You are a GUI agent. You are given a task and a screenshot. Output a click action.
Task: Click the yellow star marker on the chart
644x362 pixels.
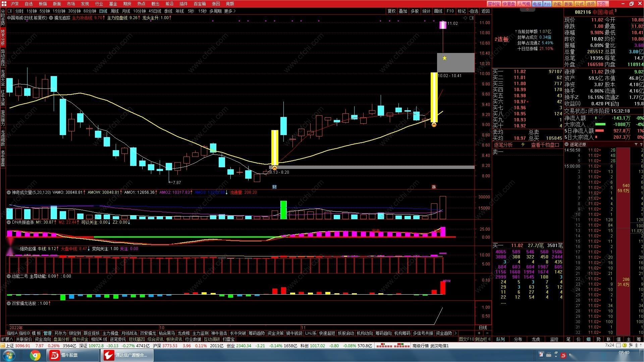(444, 58)
